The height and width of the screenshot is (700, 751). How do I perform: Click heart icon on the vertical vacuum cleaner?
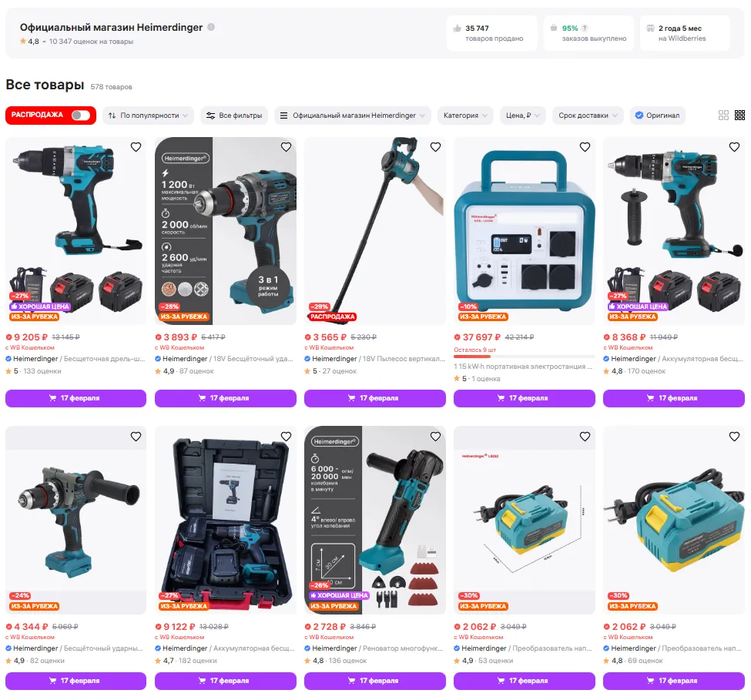[435, 147]
